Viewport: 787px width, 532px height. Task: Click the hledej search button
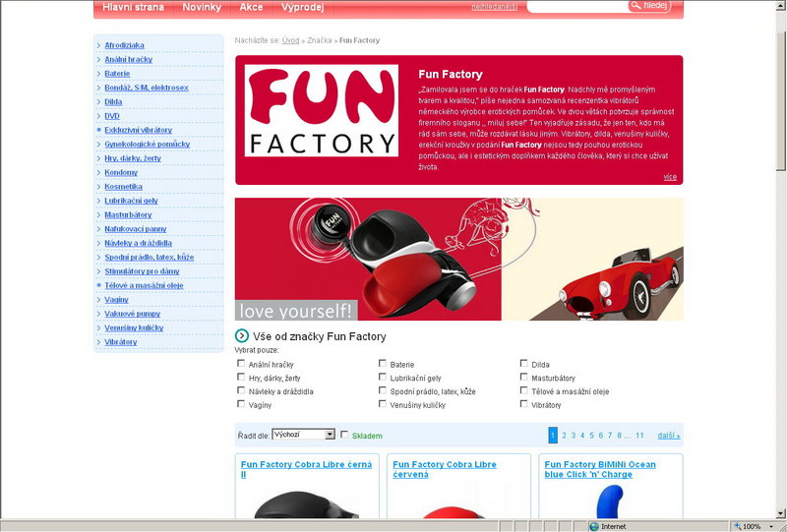click(649, 6)
